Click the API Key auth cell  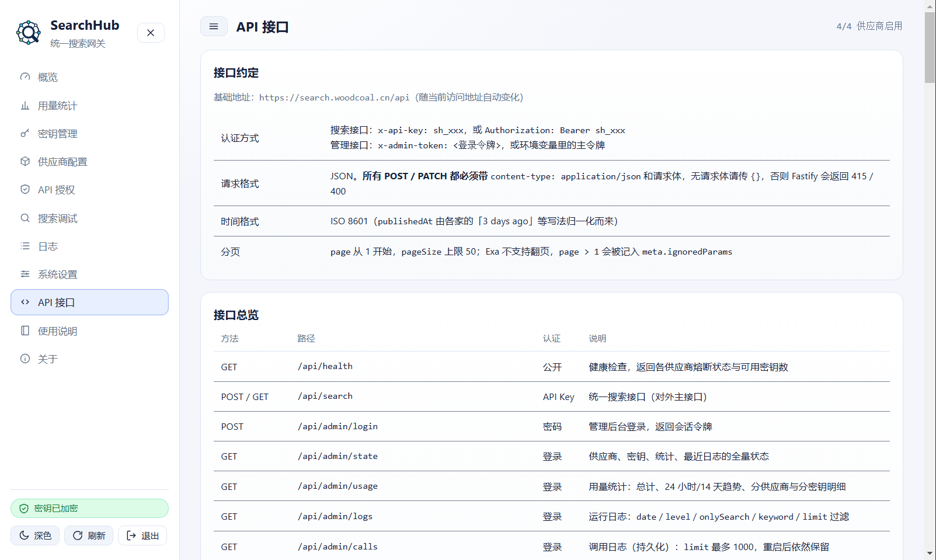pyautogui.click(x=559, y=396)
